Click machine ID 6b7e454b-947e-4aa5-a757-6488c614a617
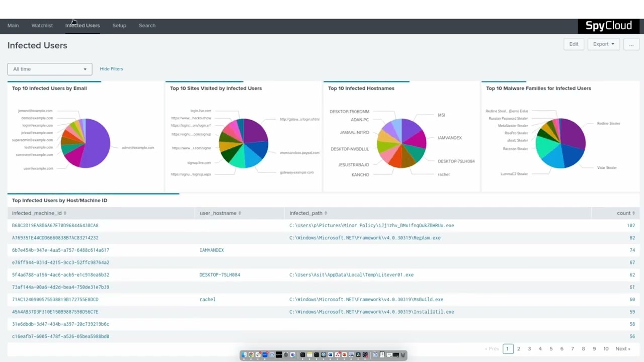Screen dimensions: 644x362 [x=60, y=250]
